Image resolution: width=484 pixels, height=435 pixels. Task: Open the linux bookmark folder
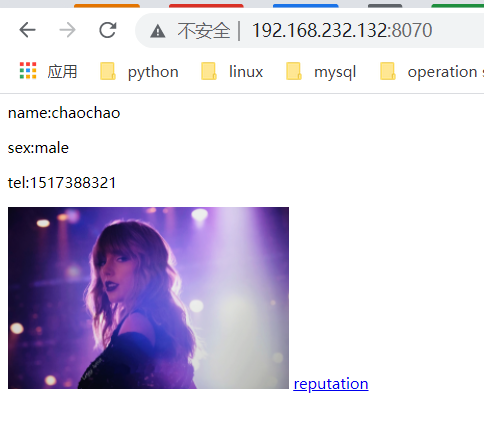(232, 71)
